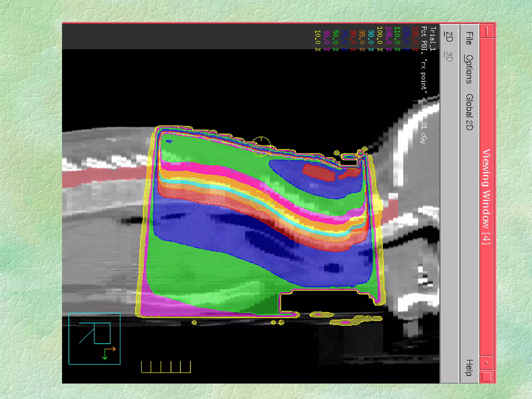Click the Viewing Window [4] title bar
Image resolution: width=532 pixels, height=399 pixels.
point(486,196)
